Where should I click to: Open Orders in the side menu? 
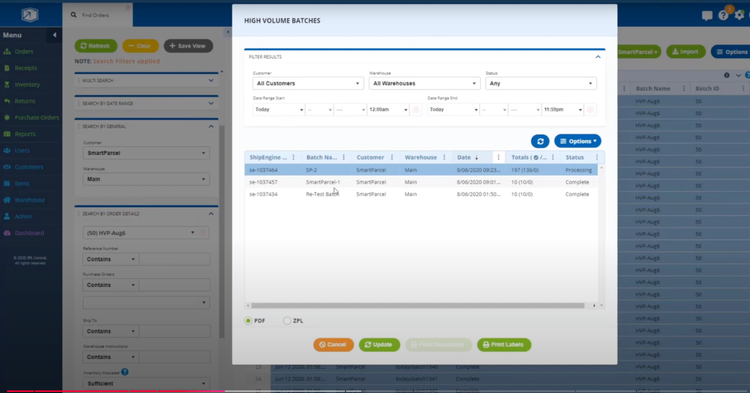(x=23, y=52)
